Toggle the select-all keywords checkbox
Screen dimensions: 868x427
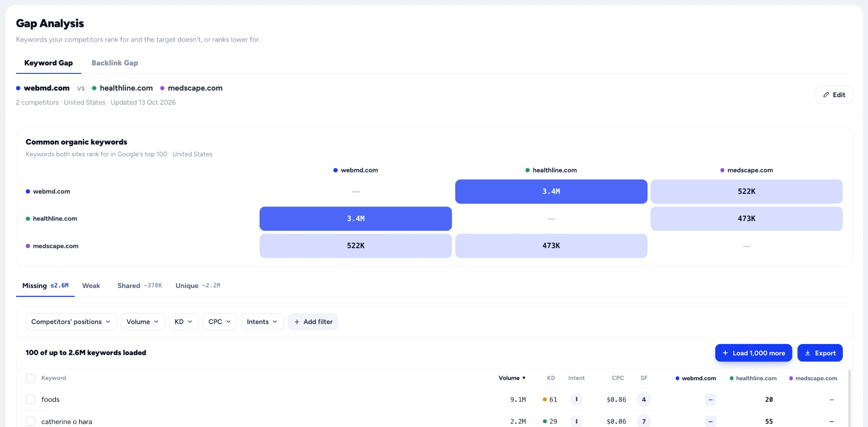[x=30, y=378]
